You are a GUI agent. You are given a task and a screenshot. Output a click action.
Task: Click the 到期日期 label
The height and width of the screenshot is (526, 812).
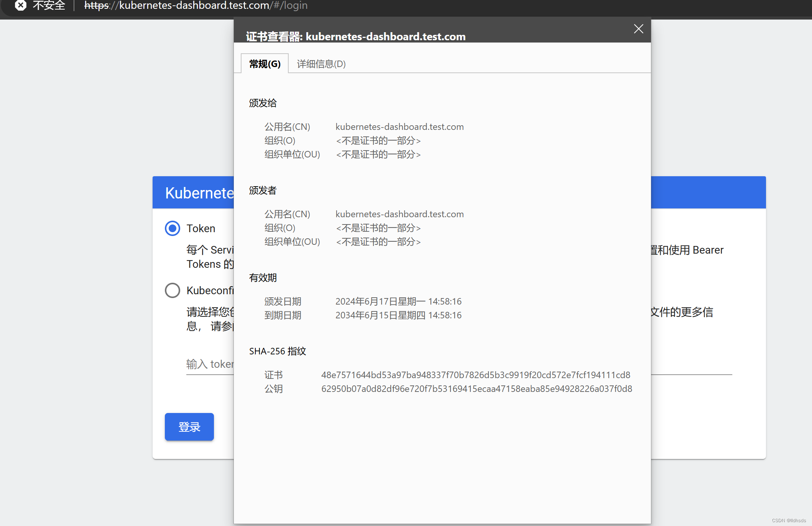[283, 315]
